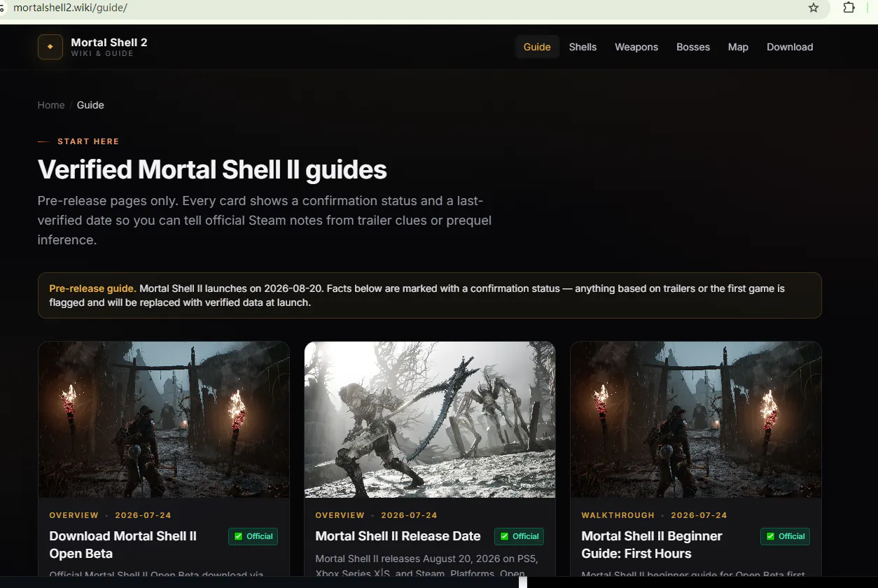Click the Official badge on the Beginner Guide card
This screenshot has height=588, width=878.
786,536
